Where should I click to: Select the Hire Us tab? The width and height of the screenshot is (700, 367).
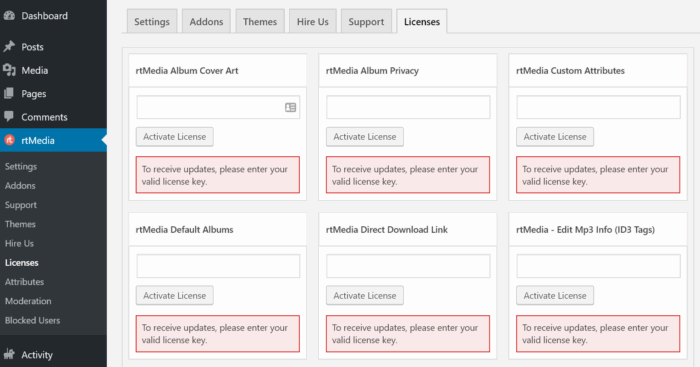coord(312,21)
